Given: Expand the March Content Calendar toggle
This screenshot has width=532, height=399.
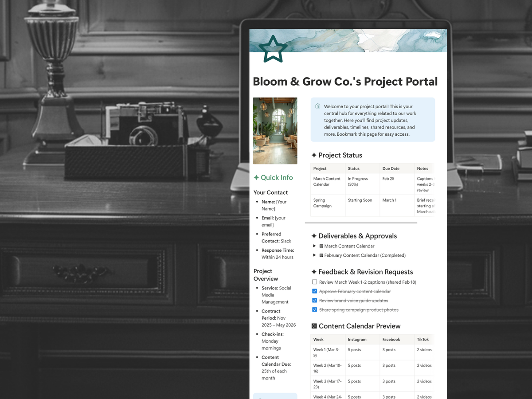Looking at the screenshot, I should click(x=314, y=246).
